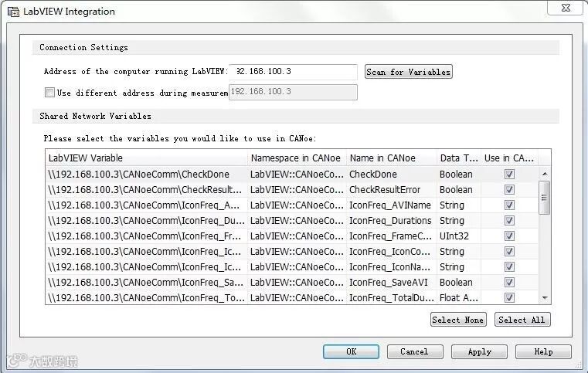The image size is (588, 373).
Task: Click the variable list scroll down arrow
Action: pyautogui.click(x=545, y=297)
